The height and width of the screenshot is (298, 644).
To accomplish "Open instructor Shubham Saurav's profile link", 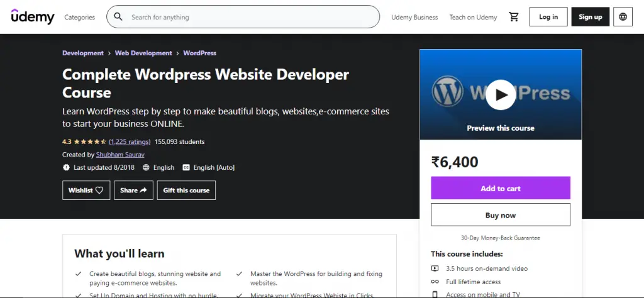I will point(118,155).
